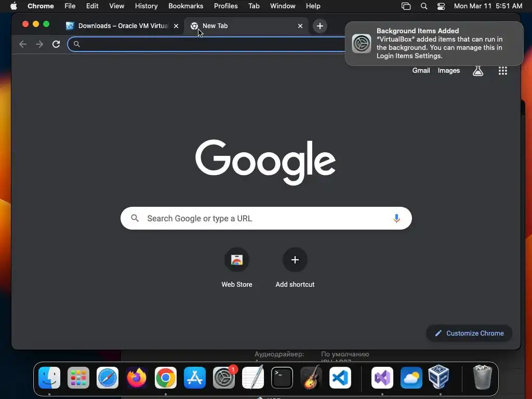This screenshot has height=399, width=532.
Task: Open the Profiles menu
Action: (225, 6)
